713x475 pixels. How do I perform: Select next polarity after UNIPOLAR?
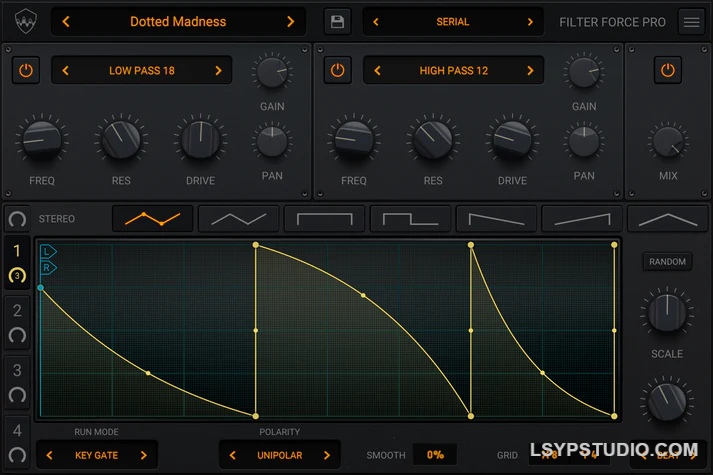coord(327,455)
